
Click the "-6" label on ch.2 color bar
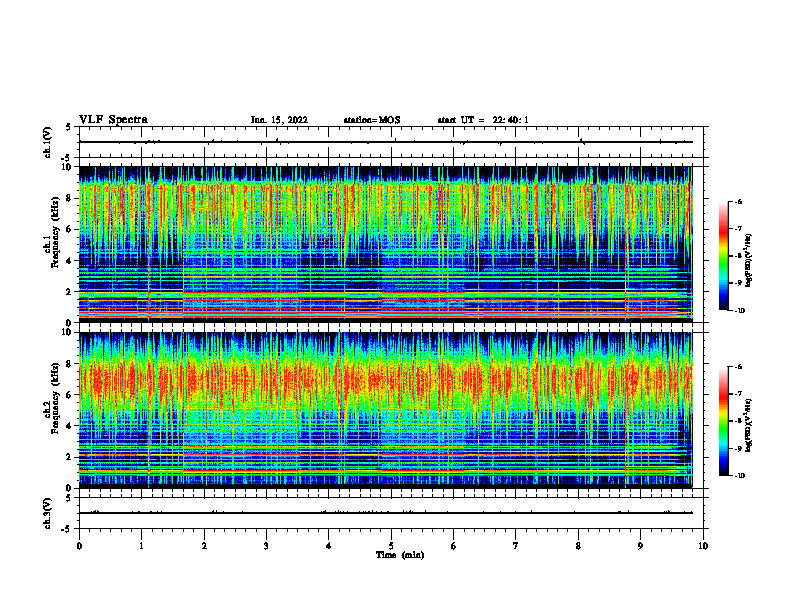739,367
